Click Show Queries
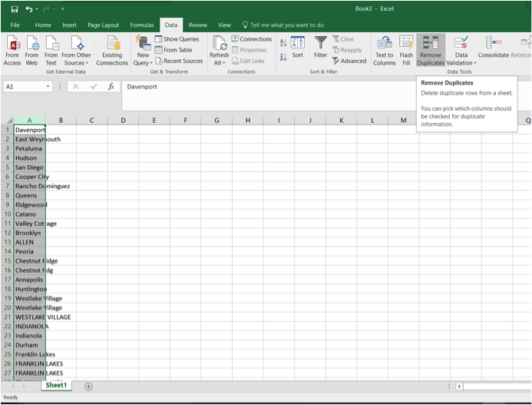This screenshot has width=532, height=405. [177, 39]
